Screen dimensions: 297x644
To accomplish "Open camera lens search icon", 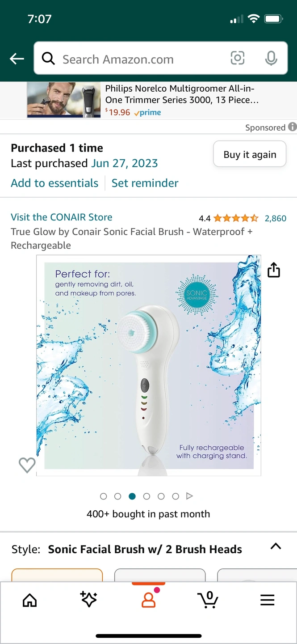I will (x=238, y=58).
